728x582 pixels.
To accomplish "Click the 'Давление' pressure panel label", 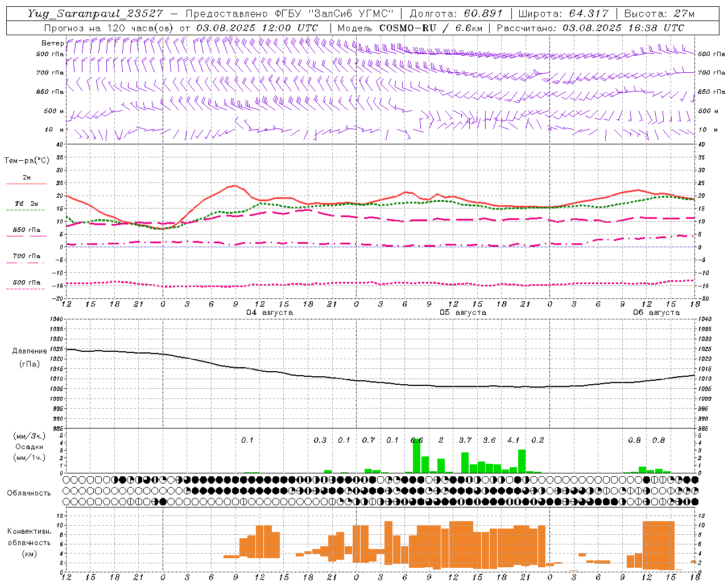I will [x=30, y=351].
